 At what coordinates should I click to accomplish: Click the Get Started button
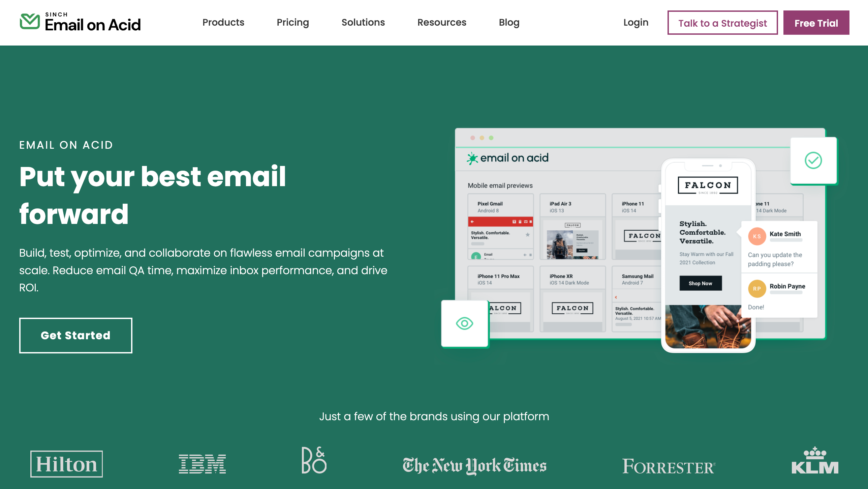75,335
